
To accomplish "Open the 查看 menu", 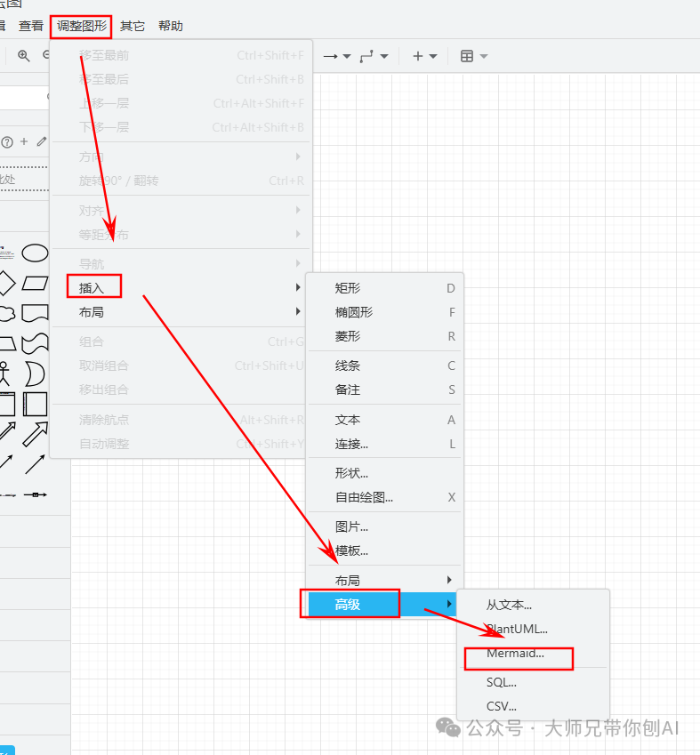I will tap(31, 26).
